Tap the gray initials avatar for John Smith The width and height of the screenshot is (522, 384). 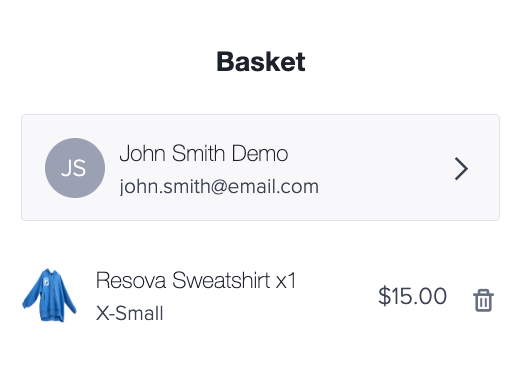(x=75, y=168)
